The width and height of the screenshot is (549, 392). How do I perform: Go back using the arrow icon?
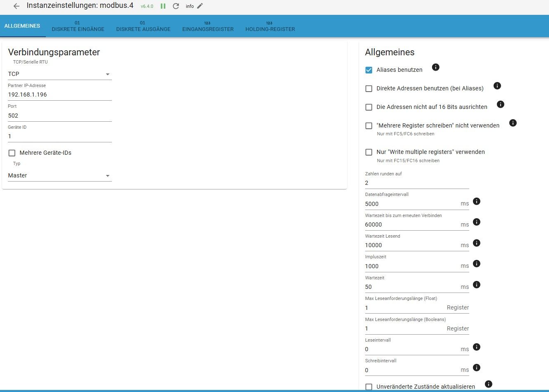tap(17, 6)
